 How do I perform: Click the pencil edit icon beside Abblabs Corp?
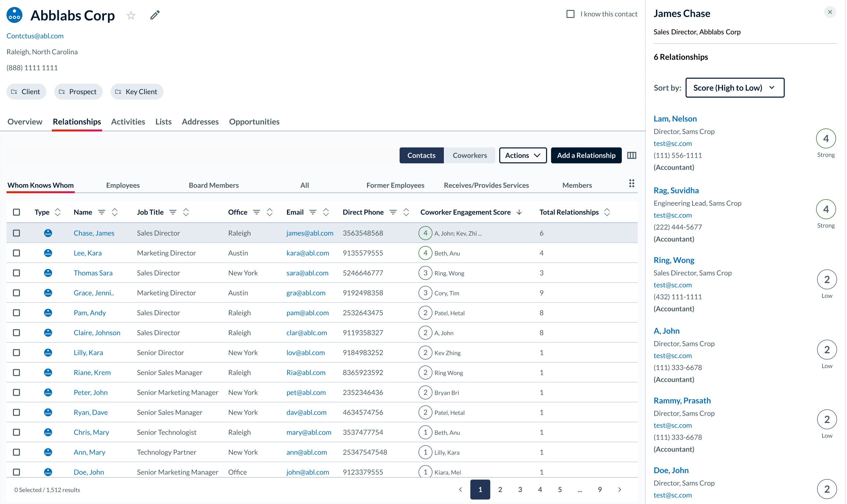pos(155,15)
